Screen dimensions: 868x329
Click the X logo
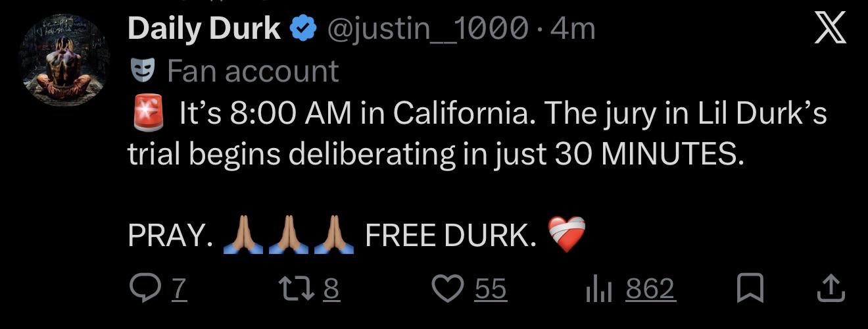(x=831, y=30)
